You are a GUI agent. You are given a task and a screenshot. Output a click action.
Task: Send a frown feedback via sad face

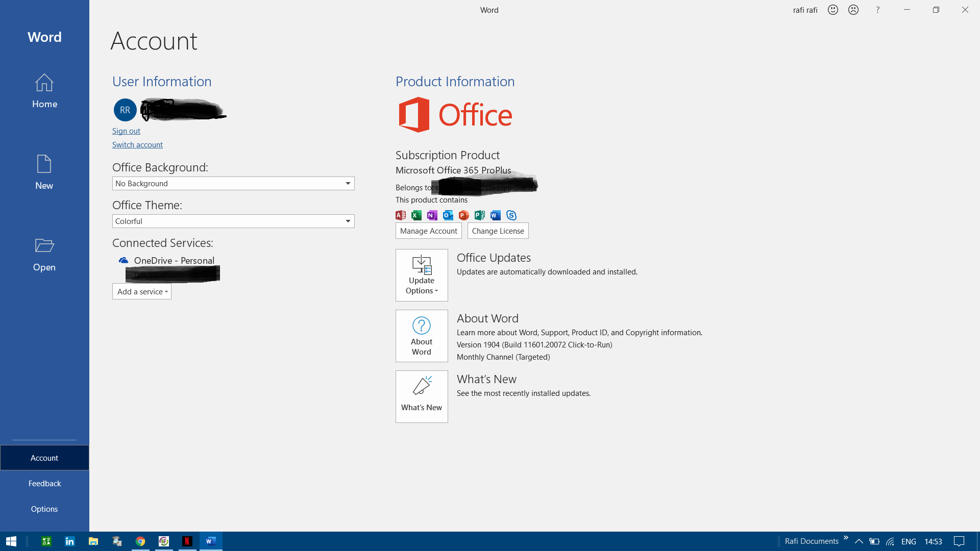tap(853, 10)
